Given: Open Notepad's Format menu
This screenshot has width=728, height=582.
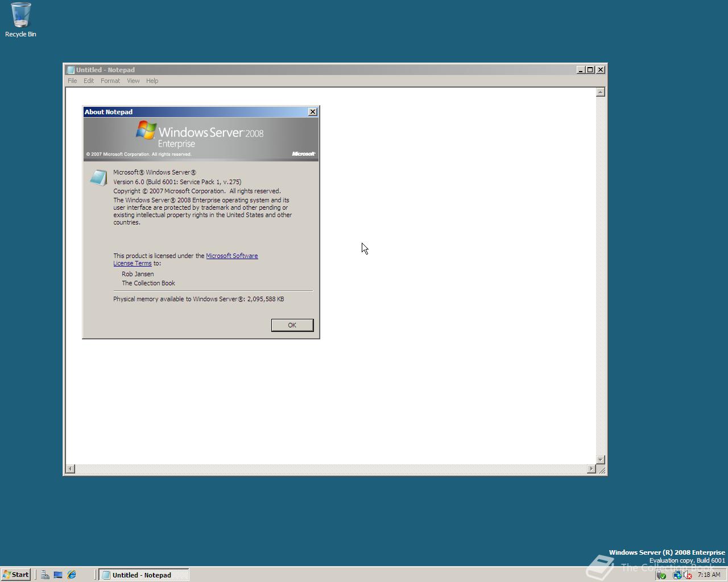Looking at the screenshot, I should (110, 81).
